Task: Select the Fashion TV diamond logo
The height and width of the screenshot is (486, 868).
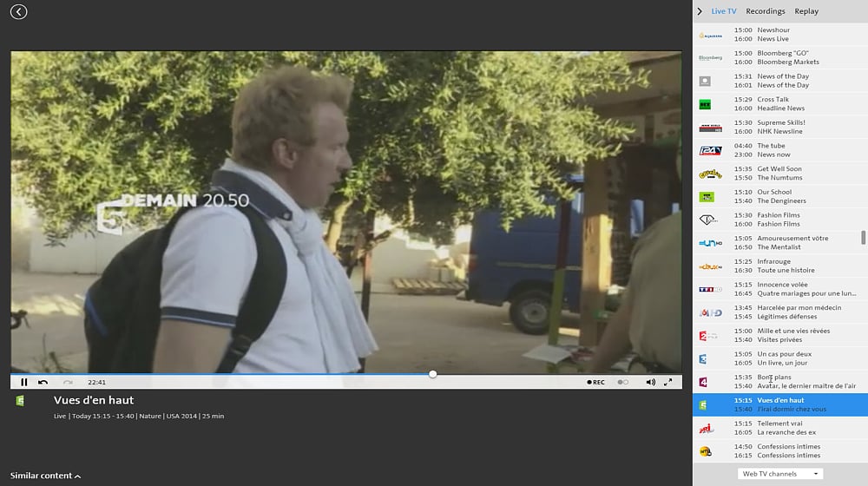Action: (x=708, y=220)
